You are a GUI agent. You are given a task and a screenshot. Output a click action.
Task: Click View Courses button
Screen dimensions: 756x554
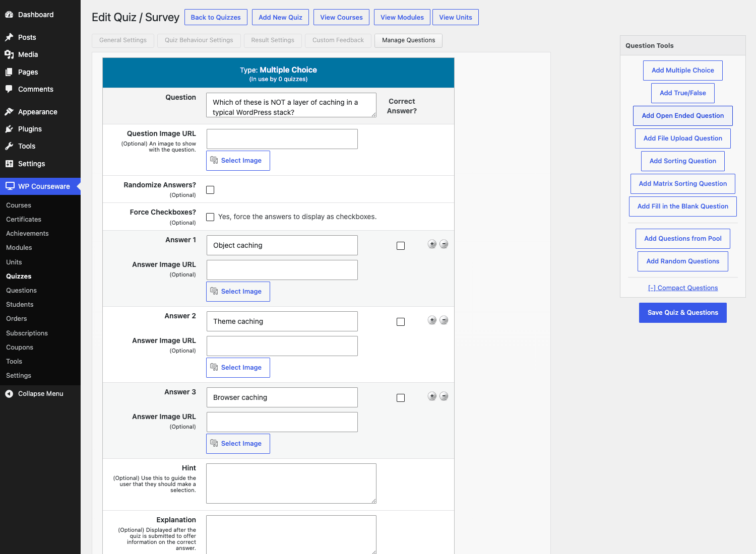[342, 17]
